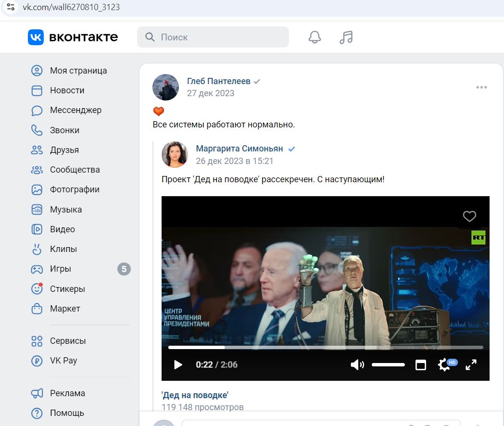This screenshot has width=504, height=426.
Task: Click the Стикеры smiley icon
Action: (x=37, y=288)
